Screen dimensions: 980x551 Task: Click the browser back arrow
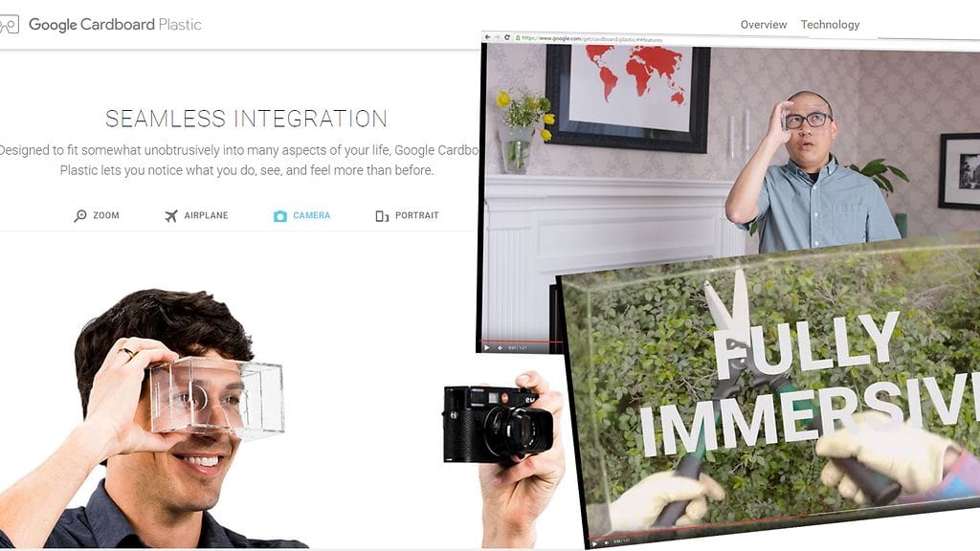[487, 37]
